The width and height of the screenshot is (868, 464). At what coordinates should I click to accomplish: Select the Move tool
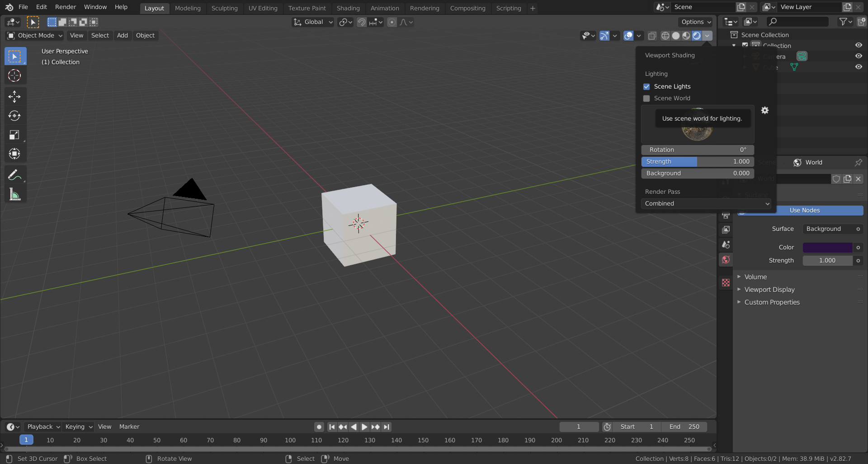click(14, 96)
